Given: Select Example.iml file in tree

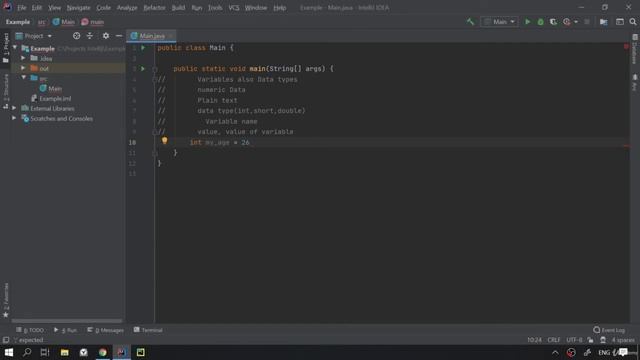Looking at the screenshot, I should (x=51, y=98).
